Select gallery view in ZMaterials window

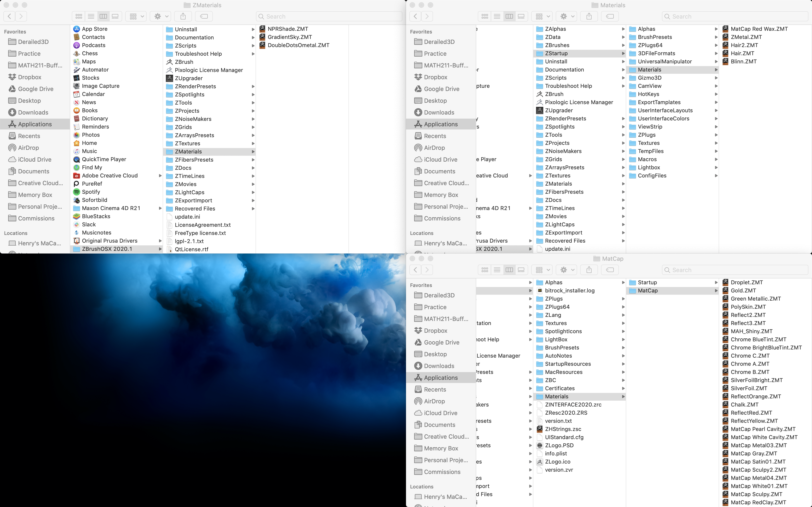(x=115, y=16)
